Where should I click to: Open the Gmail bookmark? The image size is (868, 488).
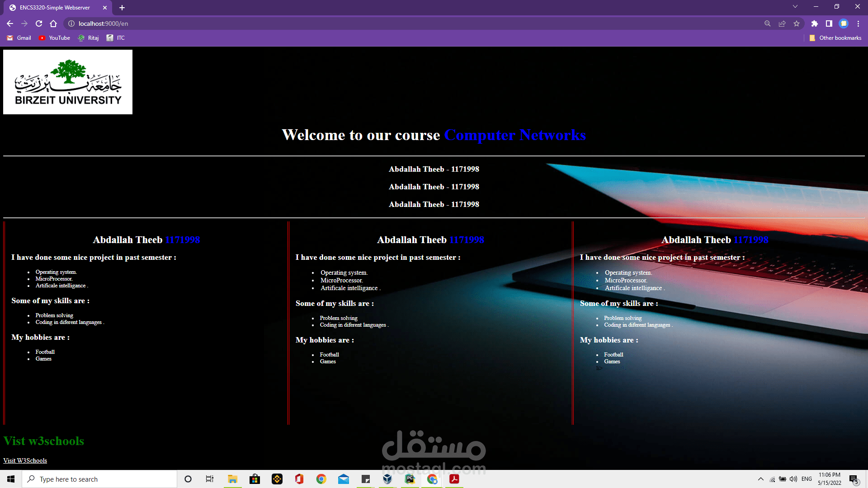click(19, 38)
